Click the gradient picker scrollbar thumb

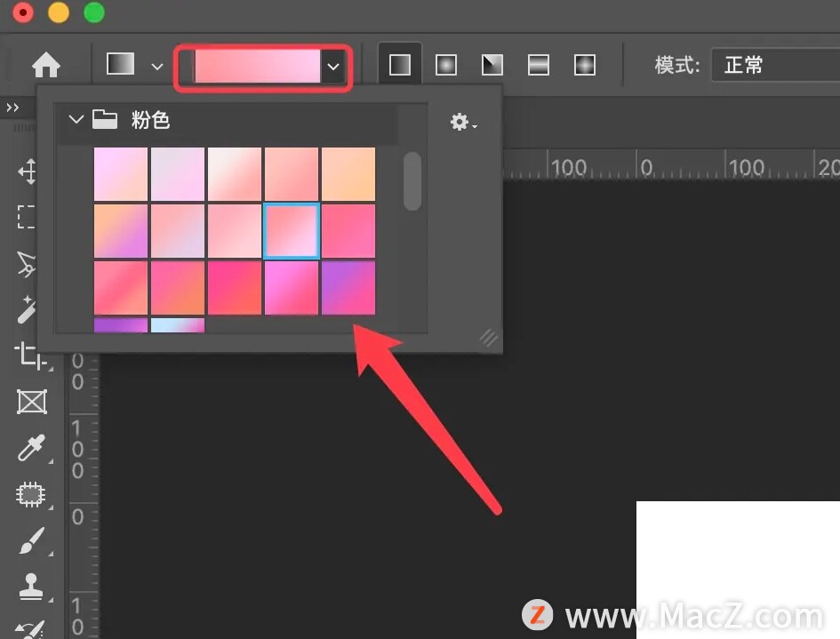[412, 181]
